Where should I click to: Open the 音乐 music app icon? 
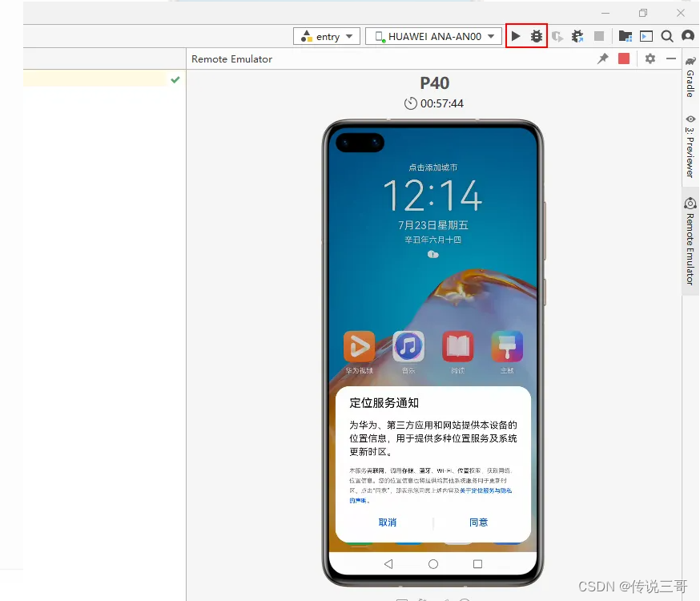pos(408,346)
